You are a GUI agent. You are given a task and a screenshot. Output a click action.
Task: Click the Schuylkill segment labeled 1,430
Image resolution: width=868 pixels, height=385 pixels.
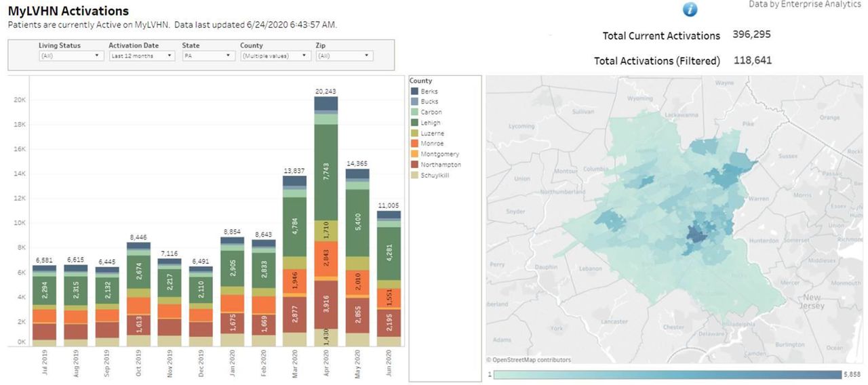click(x=326, y=338)
